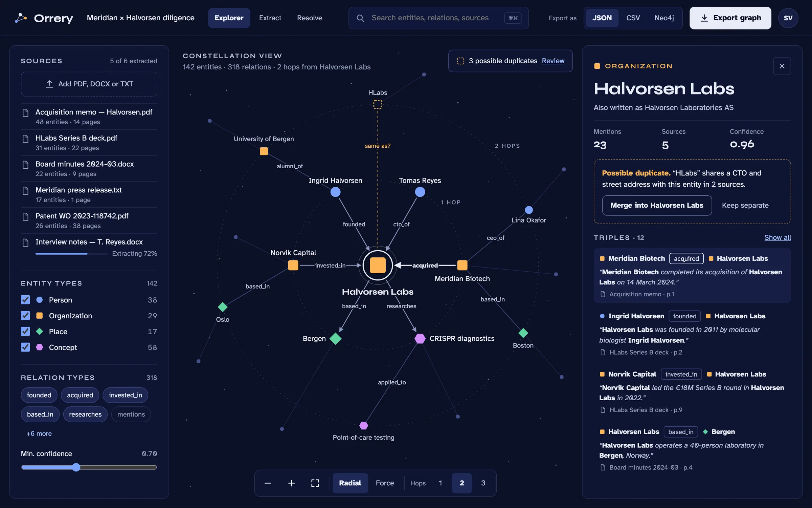Select the Boston place node
Screen dimensions: 812x508
point(523,333)
